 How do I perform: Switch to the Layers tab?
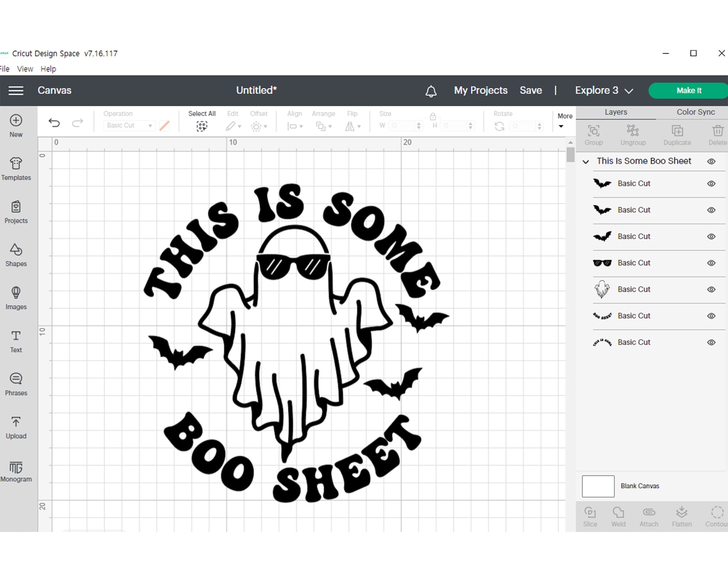616,112
